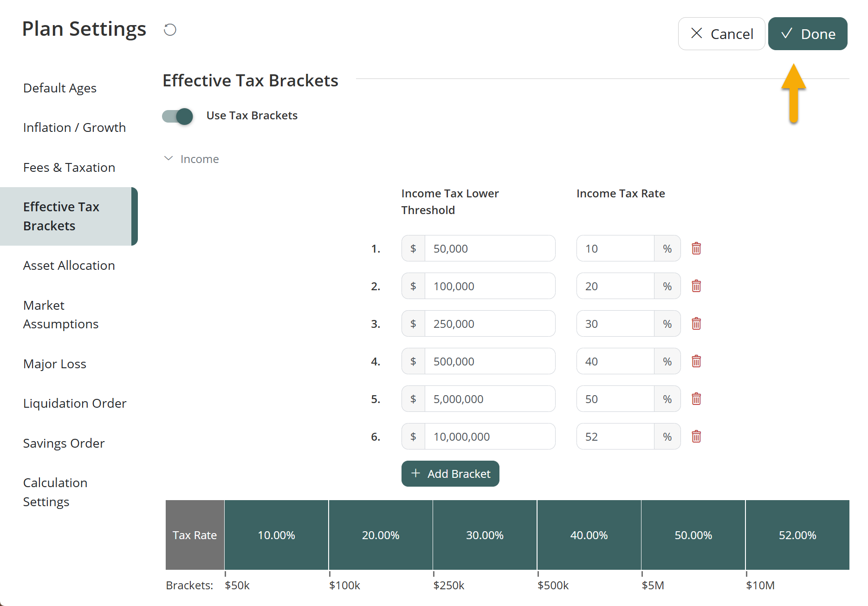Cancel the plan settings changes
The height and width of the screenshot is (606, 868).
point(721,34)
